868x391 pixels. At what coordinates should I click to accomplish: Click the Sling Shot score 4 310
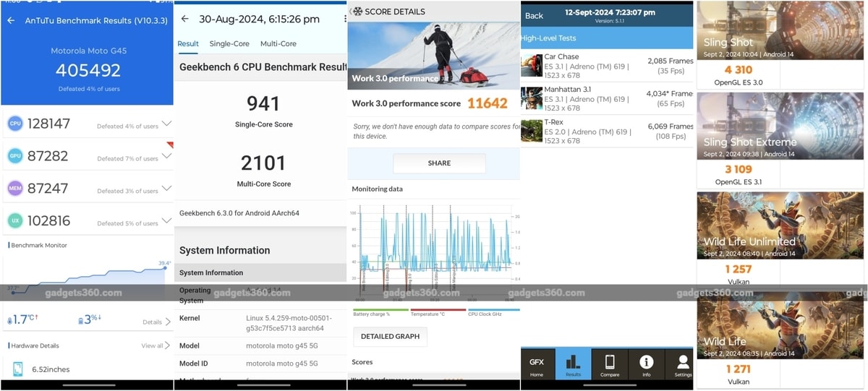click(x=739, y=70)
